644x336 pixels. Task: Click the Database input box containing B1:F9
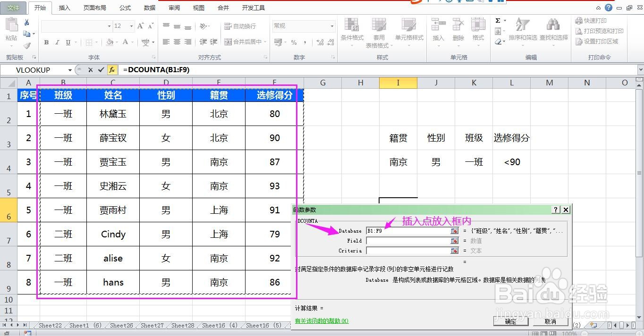408,231
